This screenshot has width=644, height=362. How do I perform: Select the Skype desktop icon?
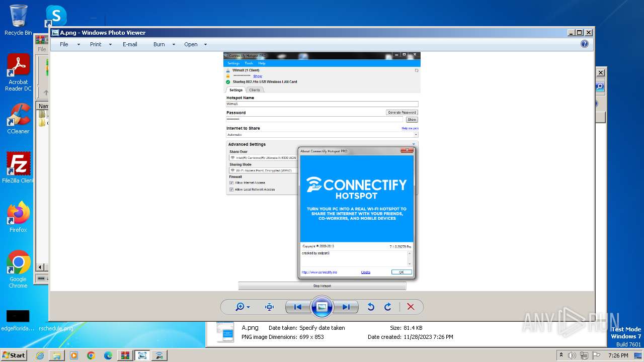coord(56,16)
